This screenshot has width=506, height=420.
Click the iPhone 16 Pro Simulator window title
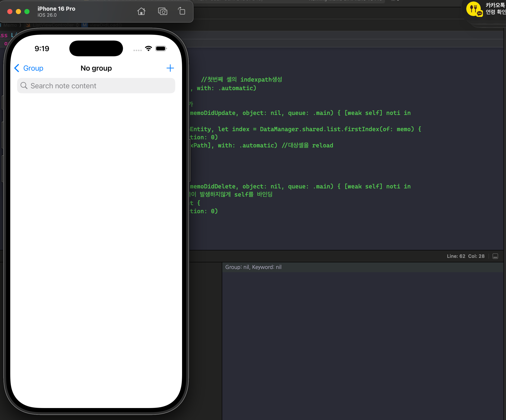56,9
